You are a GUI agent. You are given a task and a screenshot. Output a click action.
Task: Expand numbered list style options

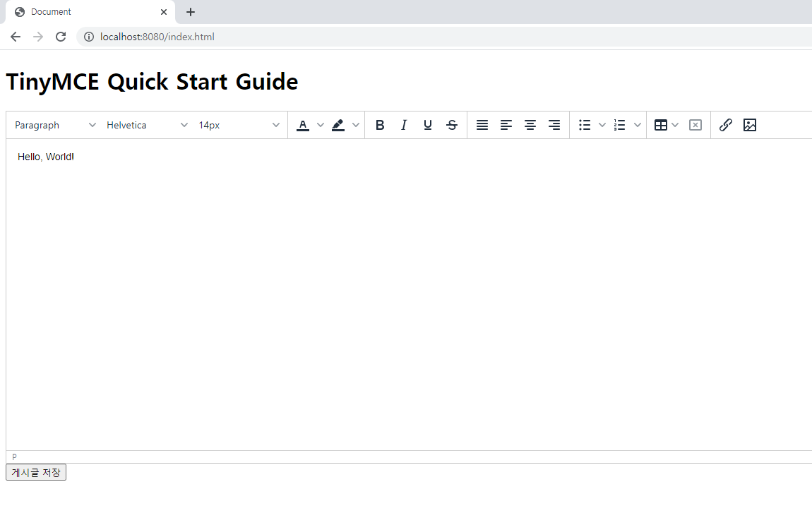638,125
